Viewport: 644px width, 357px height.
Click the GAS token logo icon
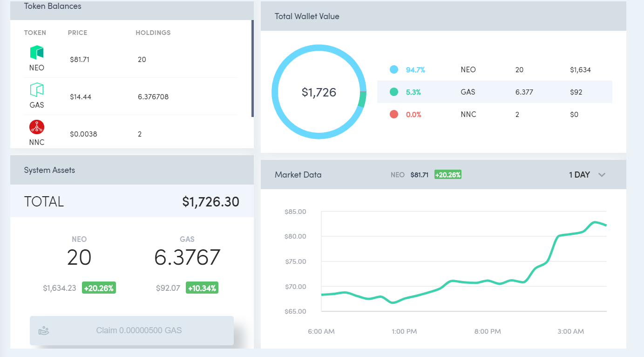(37, 89)
